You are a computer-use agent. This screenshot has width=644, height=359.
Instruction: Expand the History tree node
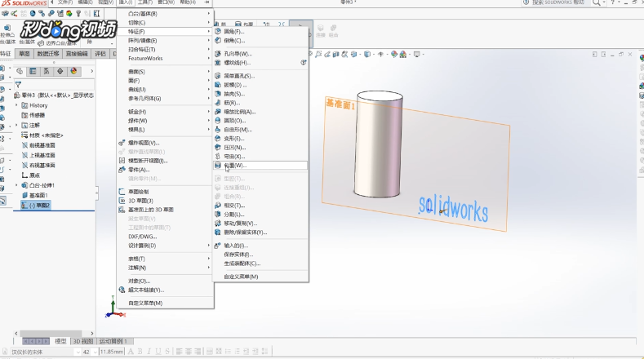tap(17, 105)
